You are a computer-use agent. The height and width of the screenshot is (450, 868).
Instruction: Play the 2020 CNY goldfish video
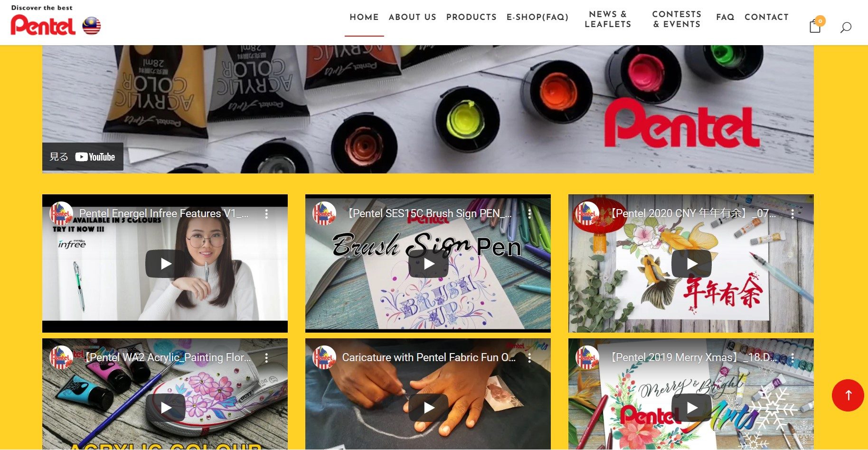point(691,264)
